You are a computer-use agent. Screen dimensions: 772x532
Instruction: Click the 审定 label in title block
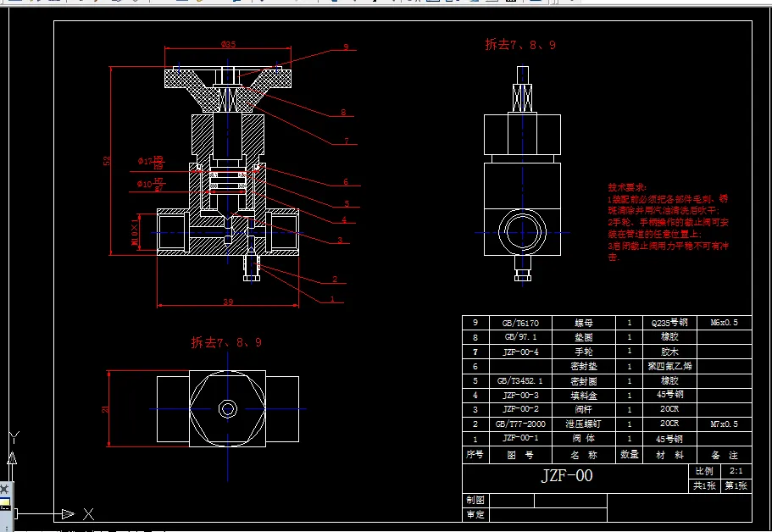475,515
